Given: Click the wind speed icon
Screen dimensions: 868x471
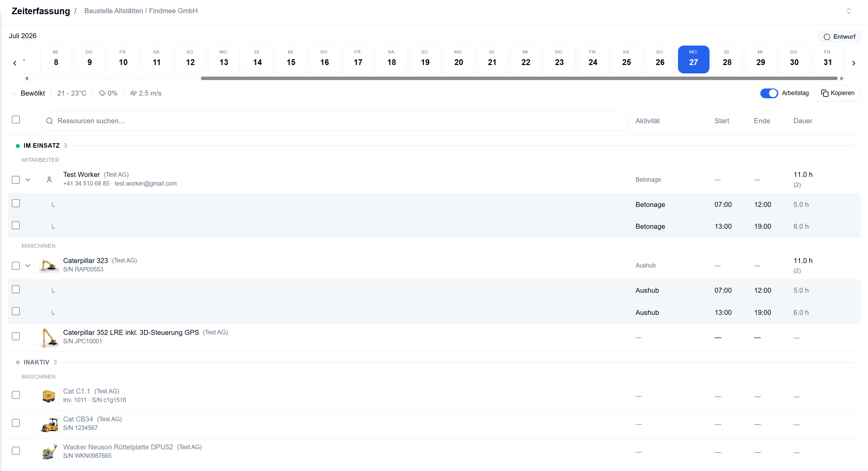Looking at the screenshot, I should [133, 93].
